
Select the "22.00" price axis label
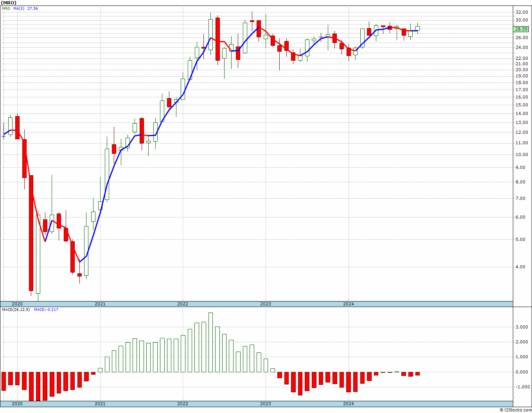point(521,58)
